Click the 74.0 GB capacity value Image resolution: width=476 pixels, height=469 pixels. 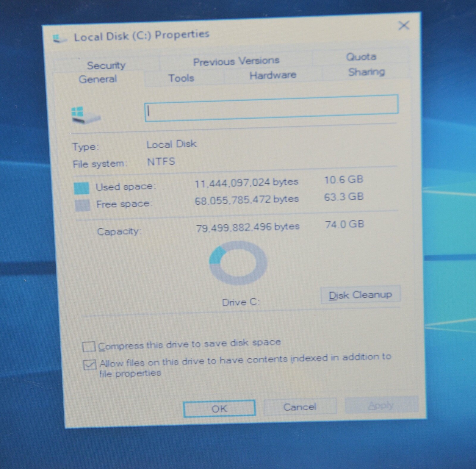tap(345, 224)
